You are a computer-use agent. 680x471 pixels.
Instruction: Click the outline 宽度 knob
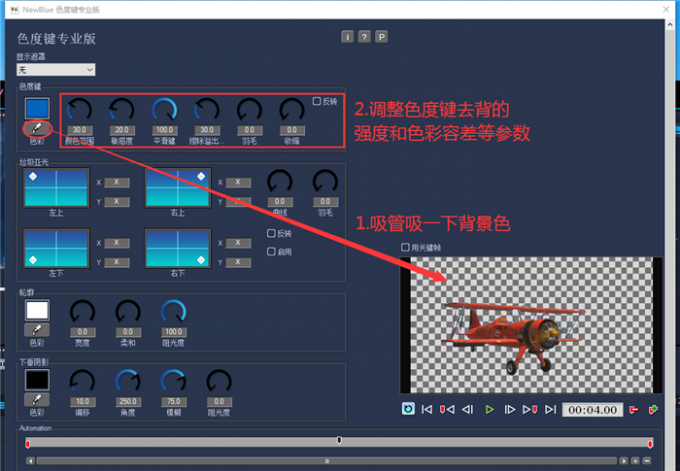tap(82, 312)
